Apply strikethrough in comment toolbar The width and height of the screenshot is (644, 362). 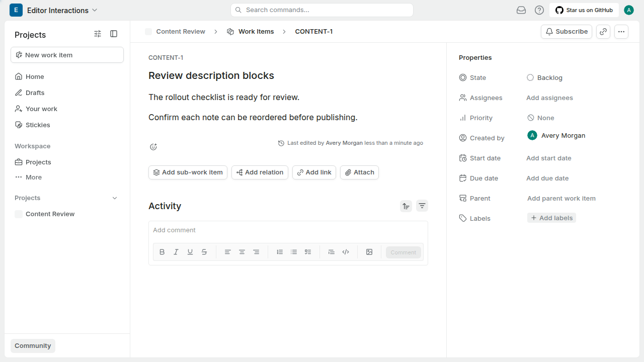(204, 252)
